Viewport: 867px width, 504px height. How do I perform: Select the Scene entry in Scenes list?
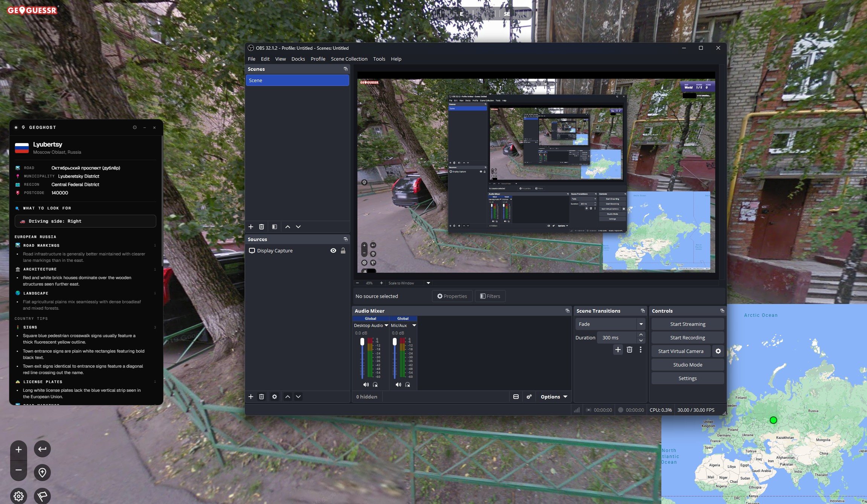coord(297,80)
